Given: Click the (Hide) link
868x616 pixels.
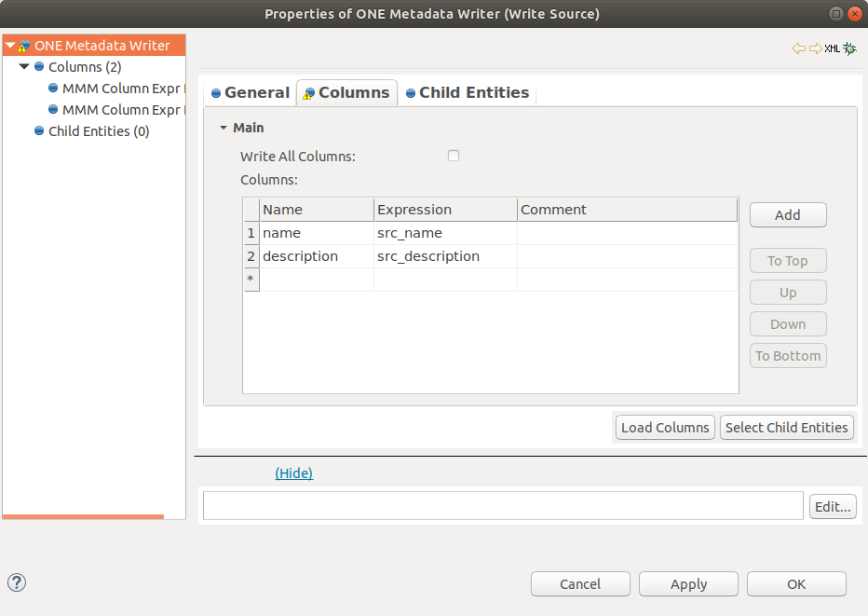Looking at the screenshot, I should 293,473.
